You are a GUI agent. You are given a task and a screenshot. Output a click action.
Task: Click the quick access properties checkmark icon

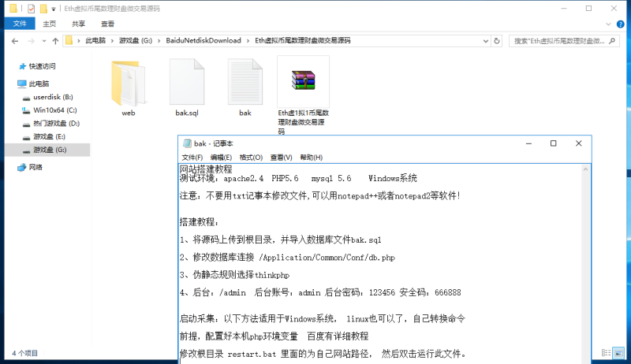pyautogui.click(x=31, y=9)
